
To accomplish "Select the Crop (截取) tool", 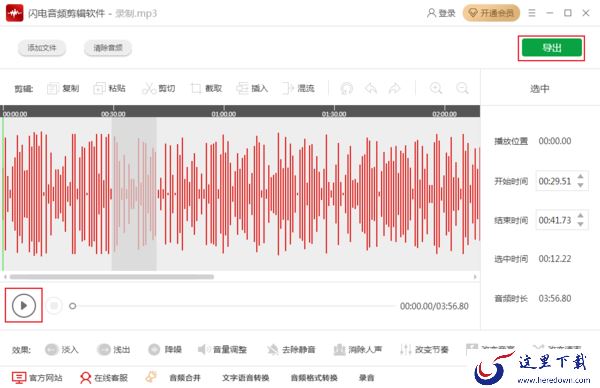I will [x=206, y=88].
